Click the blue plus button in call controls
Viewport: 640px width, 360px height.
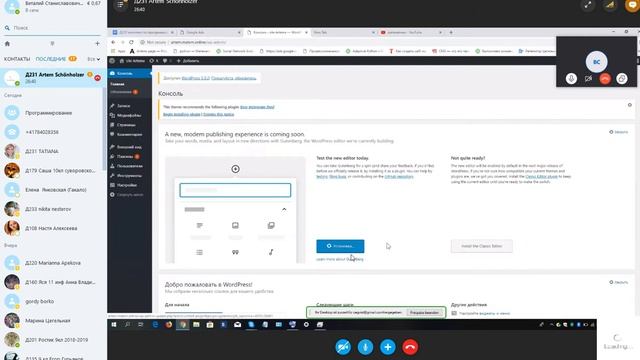point(388,347)
